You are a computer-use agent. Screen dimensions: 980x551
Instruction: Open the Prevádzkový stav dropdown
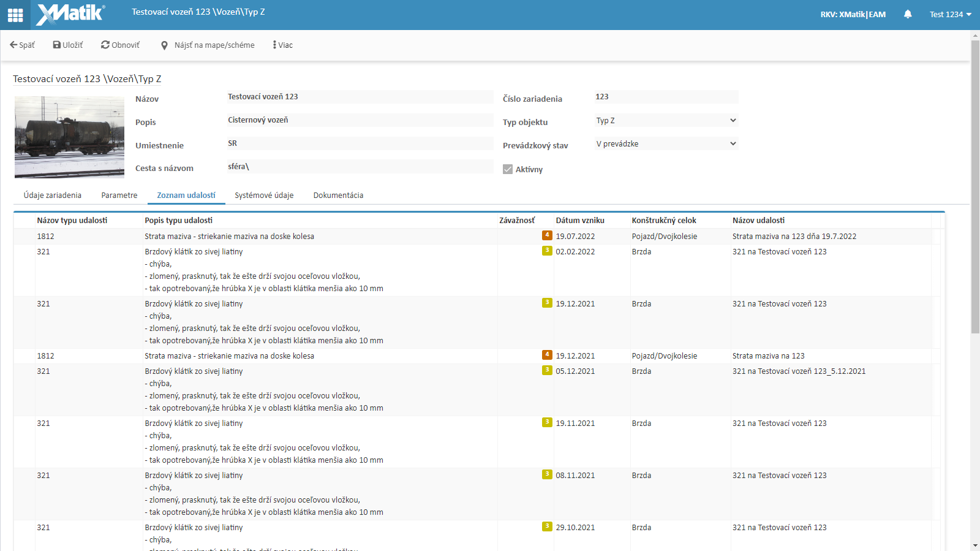point(666,143)
